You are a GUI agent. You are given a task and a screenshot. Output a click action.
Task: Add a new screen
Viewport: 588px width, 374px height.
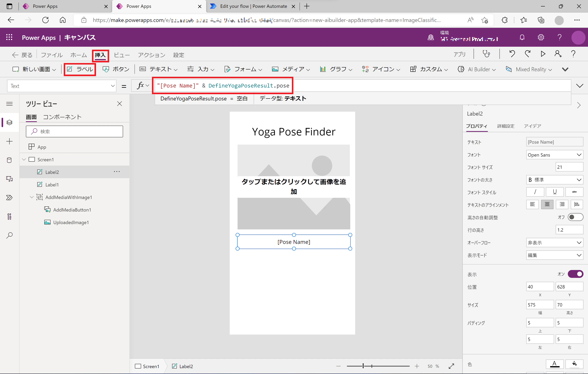(34, 69)
